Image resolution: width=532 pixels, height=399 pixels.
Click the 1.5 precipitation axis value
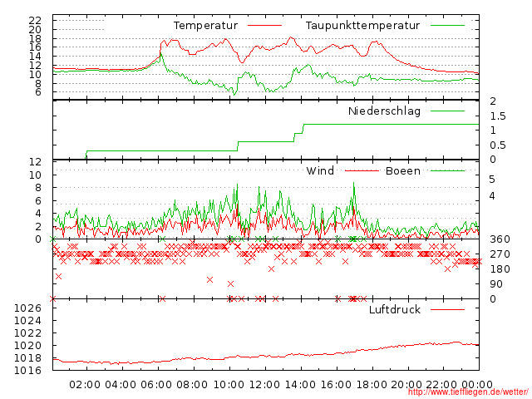point(498,116)
